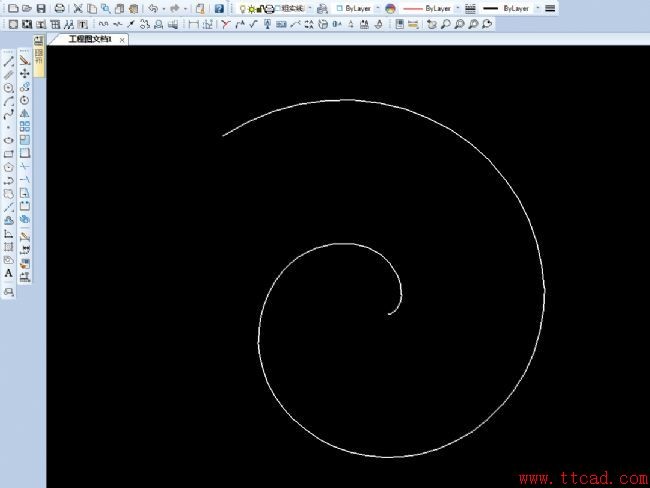Open the color wheel picker
The height and width of the screenshot is (488, 650).
pos(390,8)
